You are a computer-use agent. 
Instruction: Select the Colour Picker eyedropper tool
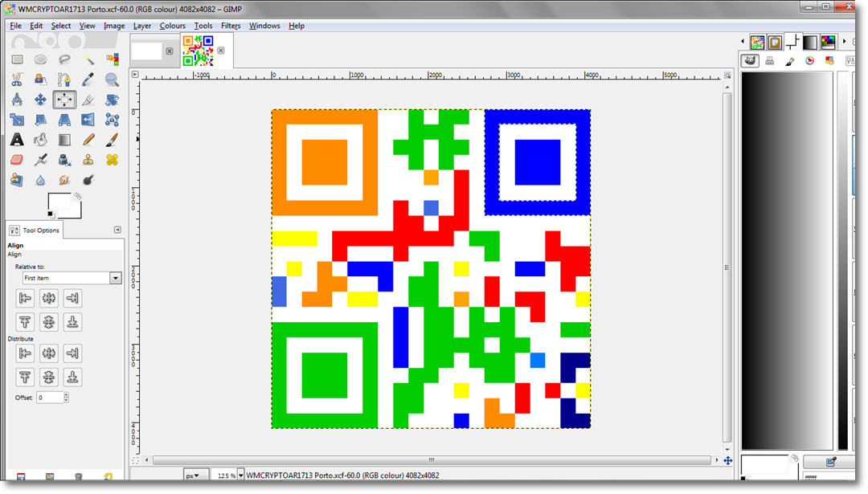coord(88,80)
